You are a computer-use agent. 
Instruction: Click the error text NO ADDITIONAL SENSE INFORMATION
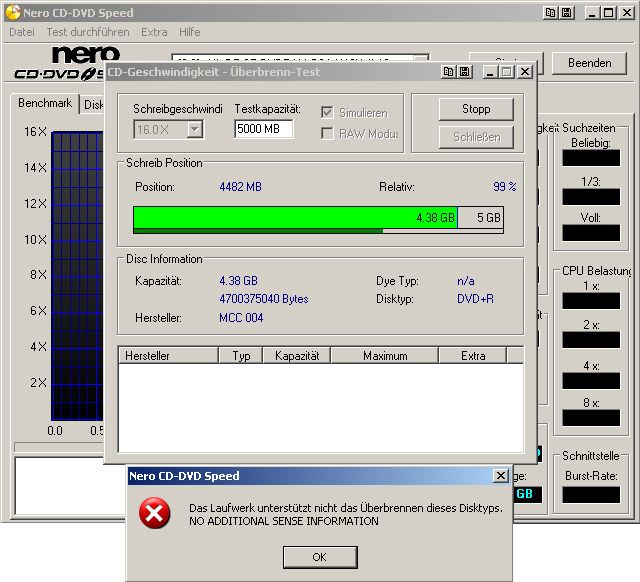tap(284, 521)
